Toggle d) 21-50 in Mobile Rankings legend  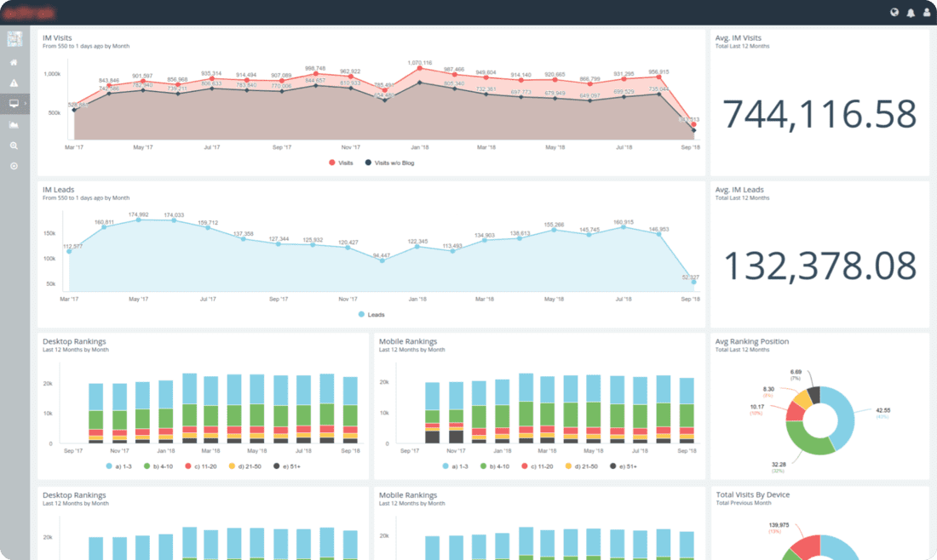(582, 466)
